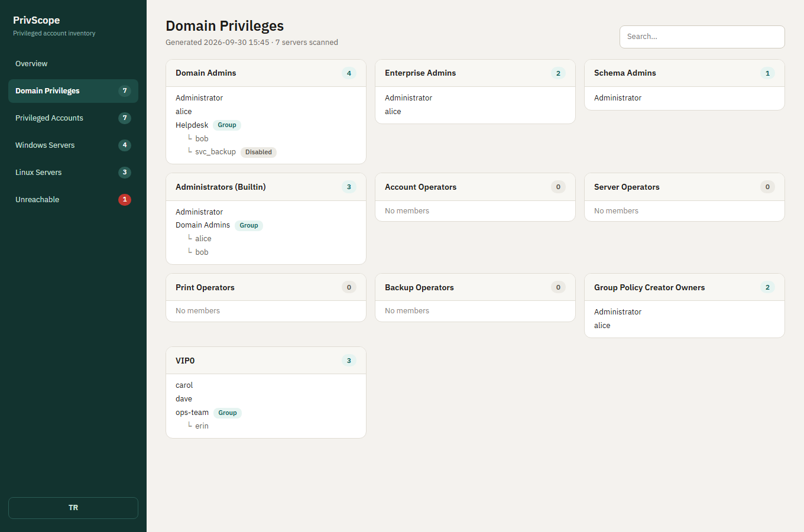Image resolution: width=804 pixels, height=532 pixels.
Task: Click the No members text in Print Operators
Action: [197, 311]
